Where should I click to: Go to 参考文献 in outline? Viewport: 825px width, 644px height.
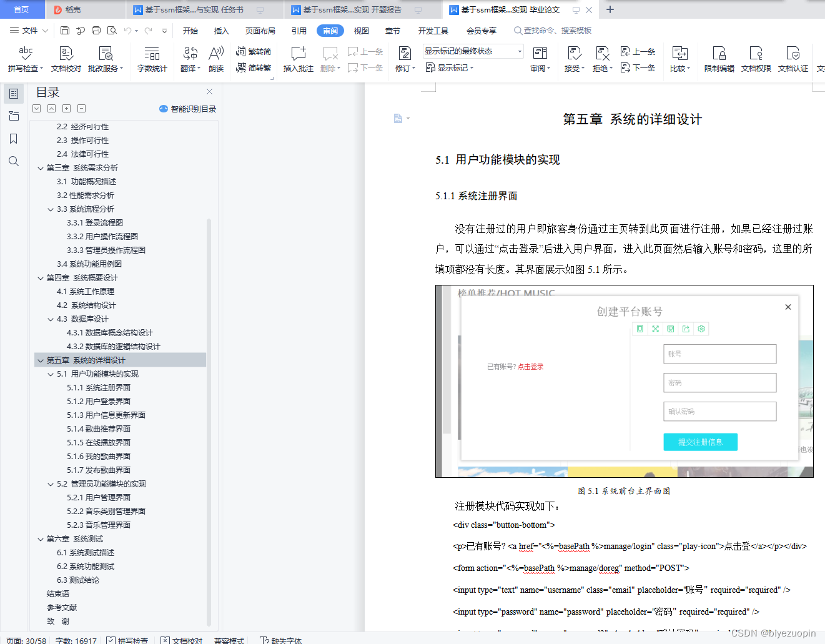point(62,608)
